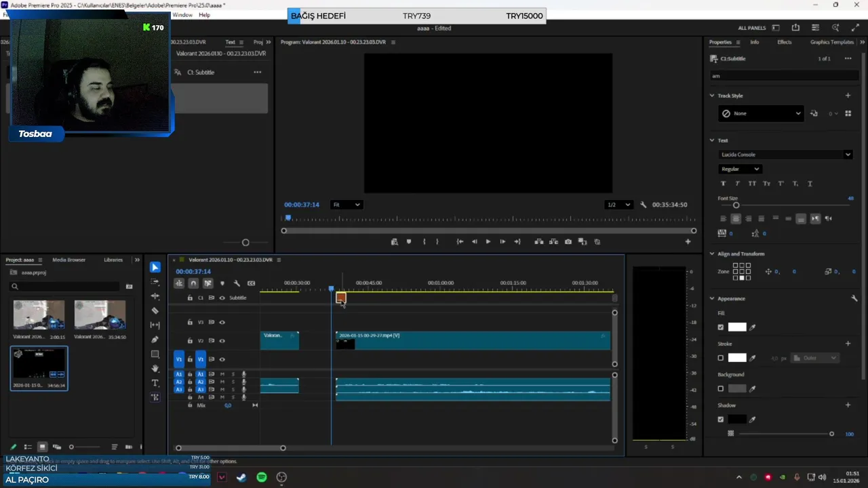Click the Font Size slider handle

(736, 205)
